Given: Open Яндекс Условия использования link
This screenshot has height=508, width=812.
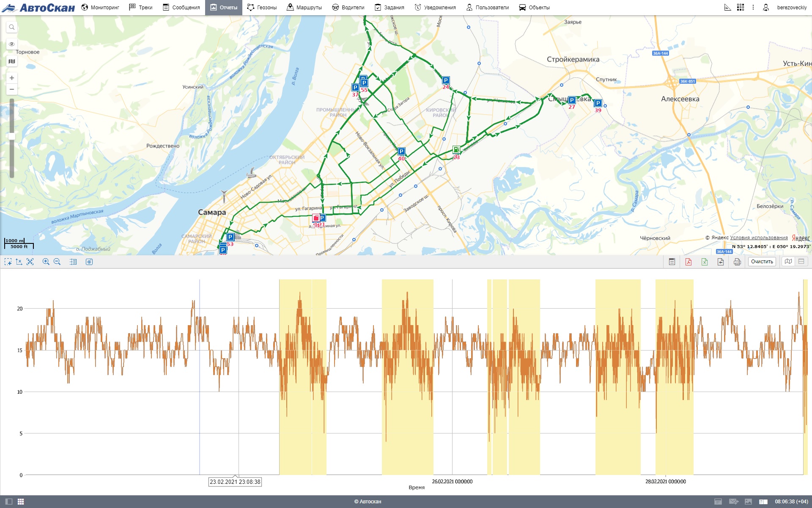Looking at the screenshot, I should 759,237.
